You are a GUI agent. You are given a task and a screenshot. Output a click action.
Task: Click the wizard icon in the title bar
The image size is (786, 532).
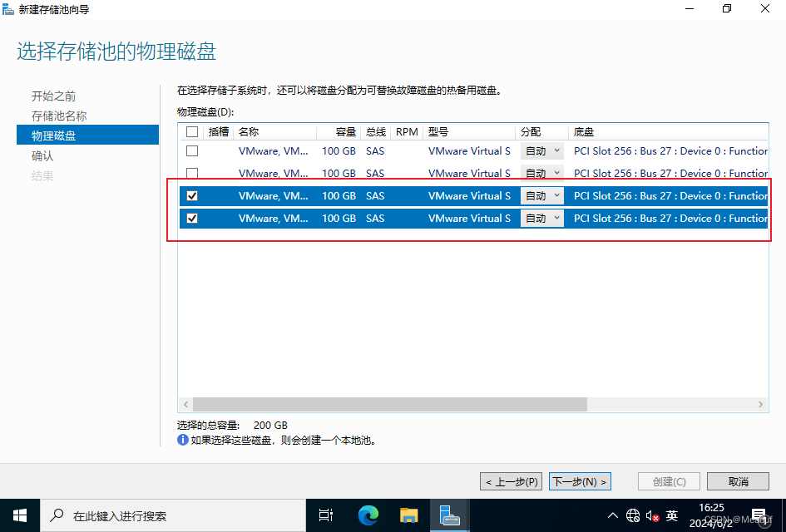click(x=8, y=9)
